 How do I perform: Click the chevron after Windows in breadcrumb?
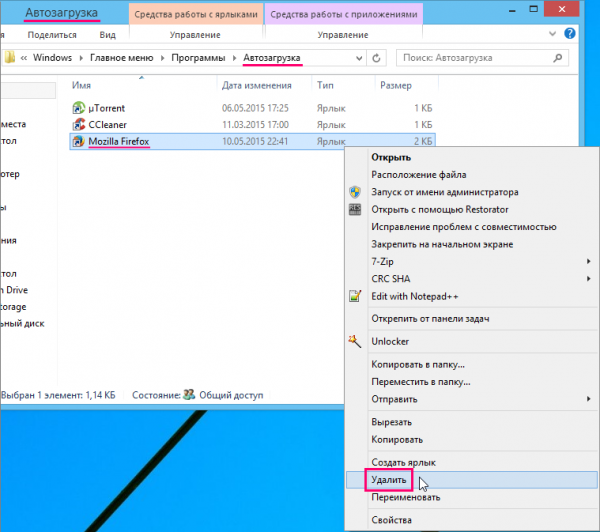click(x=81, y=58)
